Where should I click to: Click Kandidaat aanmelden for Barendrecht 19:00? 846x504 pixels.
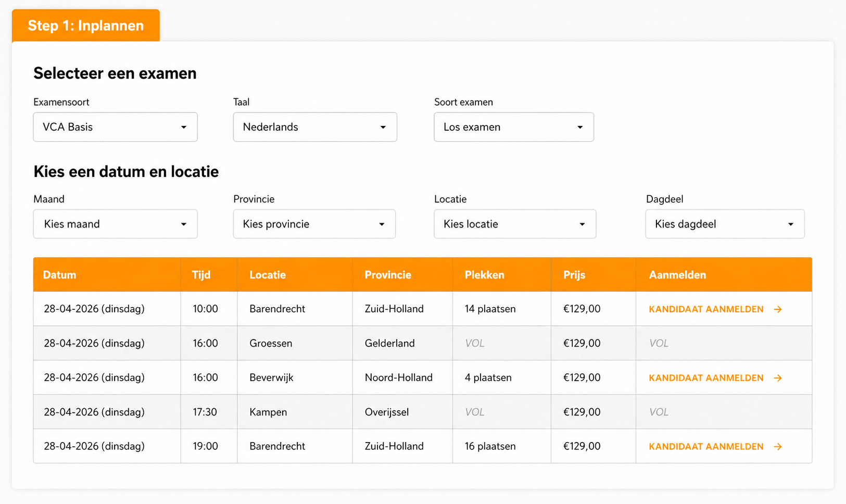[706, 447]
